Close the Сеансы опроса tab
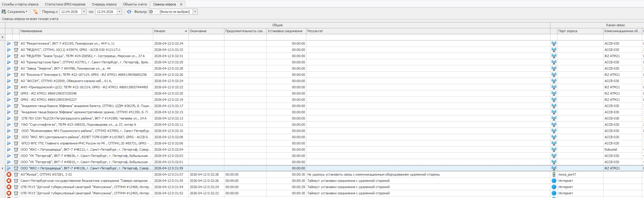This screenshot has width=644, height=198. (181, 4)
